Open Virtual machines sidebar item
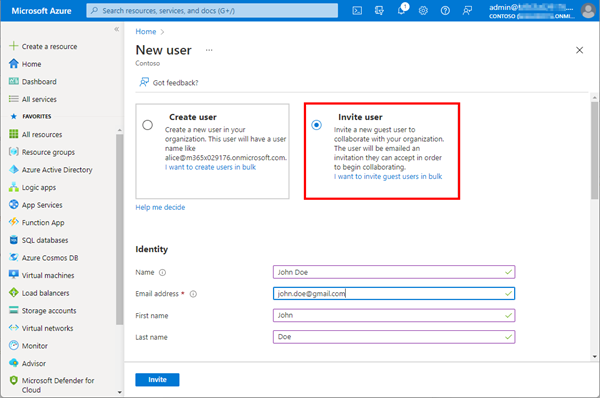The height and width of the screenshot is (398, 600). coord(48,275)
